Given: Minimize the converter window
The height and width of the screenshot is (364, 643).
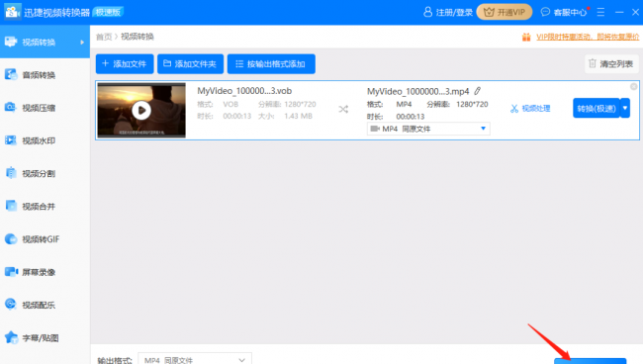Looking at the screenshot, I should tap(619, 12).
